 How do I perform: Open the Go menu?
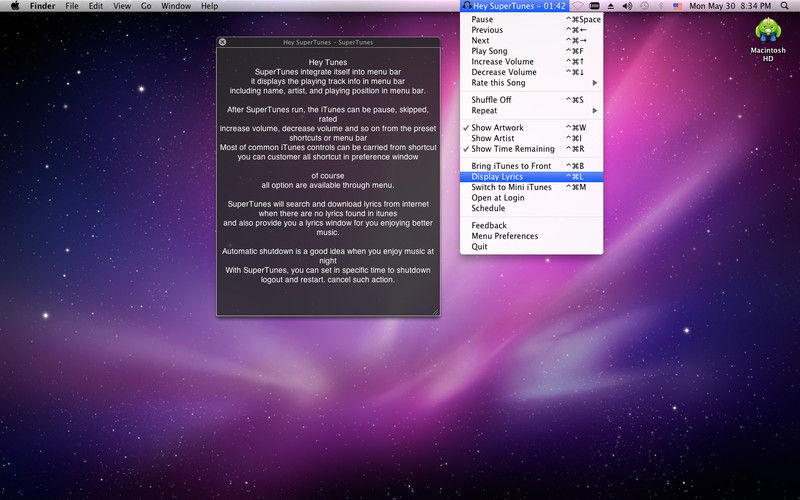pos(146,6)
